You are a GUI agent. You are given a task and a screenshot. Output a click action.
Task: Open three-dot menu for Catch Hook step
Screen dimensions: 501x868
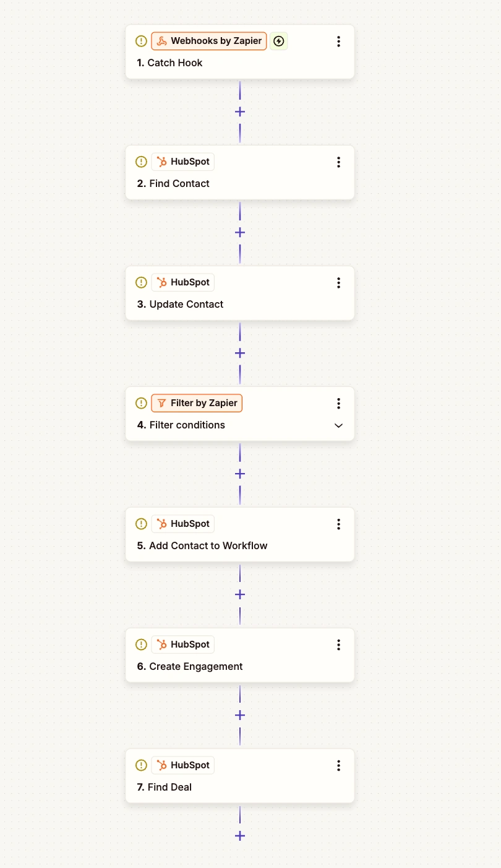pos(338,41)
